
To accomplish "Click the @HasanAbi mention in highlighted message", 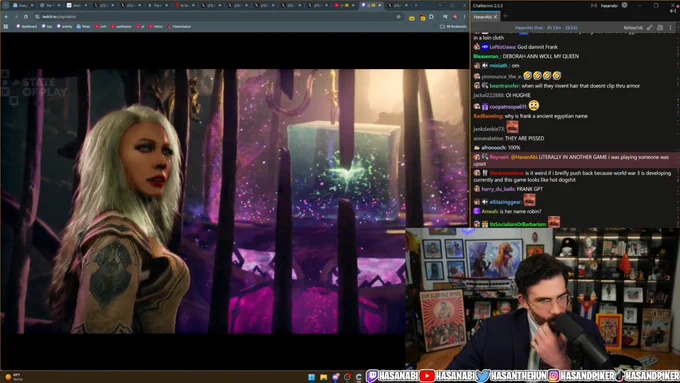I will pyautogui.click(x=524, y=157).
